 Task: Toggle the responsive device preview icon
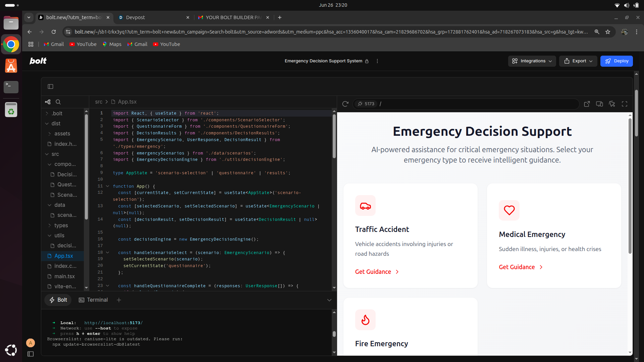pos(599,104)
